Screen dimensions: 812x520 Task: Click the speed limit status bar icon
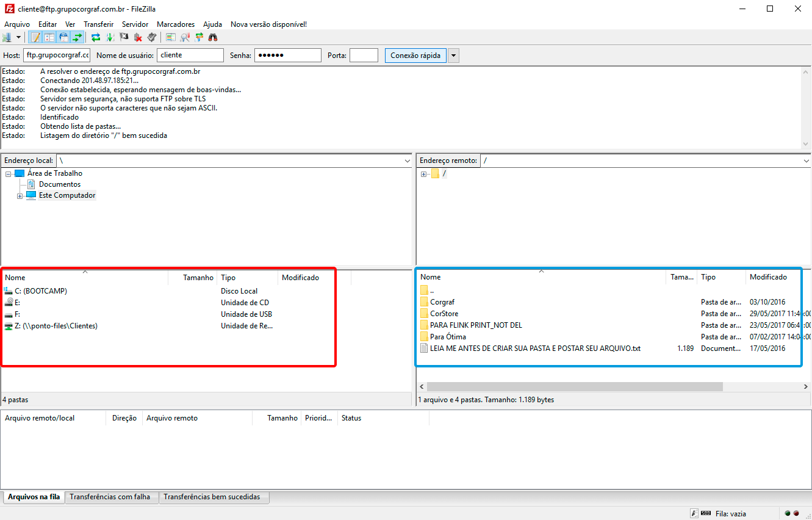pyautogui.click(x=706, y=513)
